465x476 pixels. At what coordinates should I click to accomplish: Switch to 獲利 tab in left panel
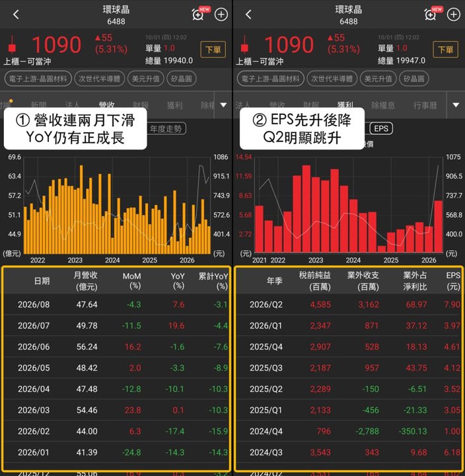point(175,105)
